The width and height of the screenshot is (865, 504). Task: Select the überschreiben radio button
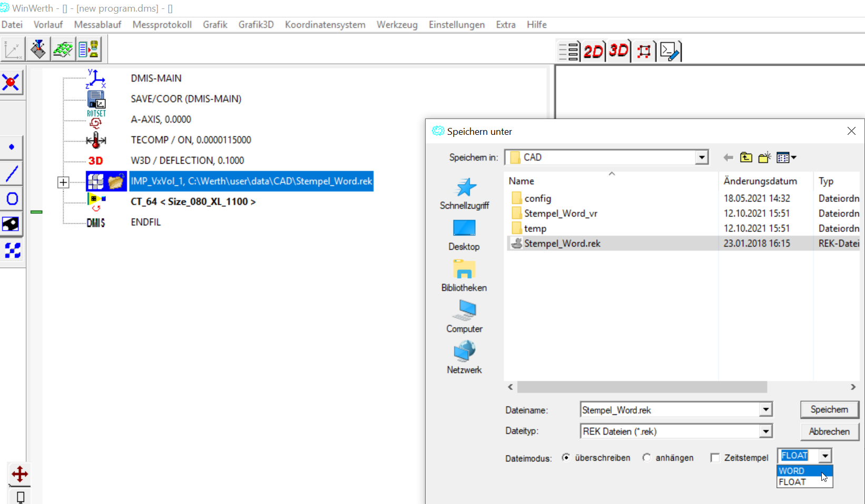pyautogui.click(x=566, y=458)
